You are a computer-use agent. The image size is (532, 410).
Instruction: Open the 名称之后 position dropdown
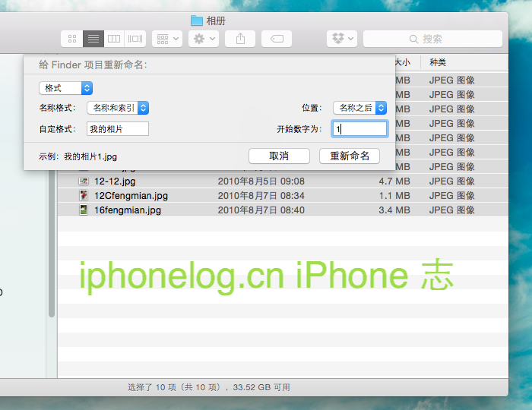[x=359, y=108]
